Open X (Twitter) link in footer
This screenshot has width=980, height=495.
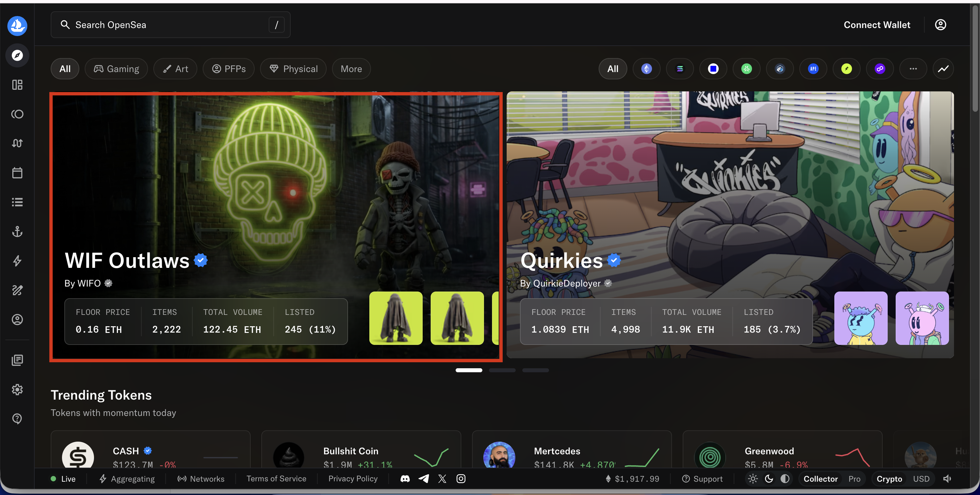click(x=442, y=479)
